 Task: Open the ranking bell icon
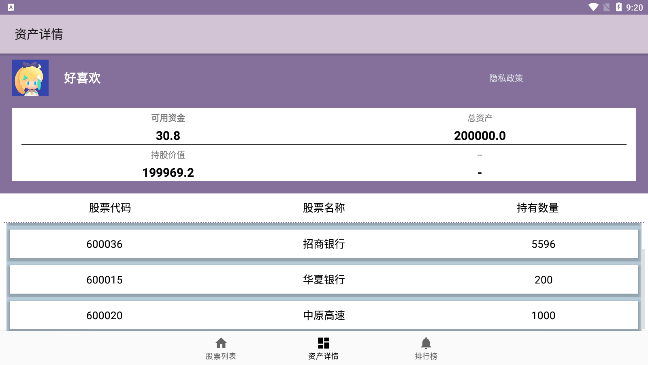[x=426, y=343]
